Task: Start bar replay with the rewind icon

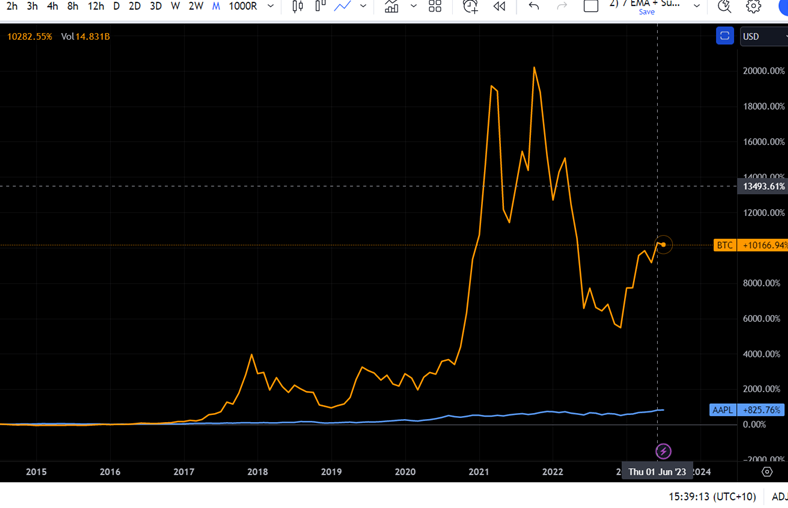Action: (x=499, y=7)
